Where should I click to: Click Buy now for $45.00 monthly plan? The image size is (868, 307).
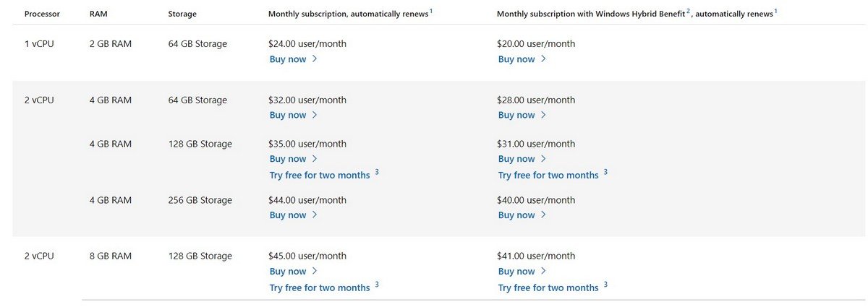coord(288,272)
